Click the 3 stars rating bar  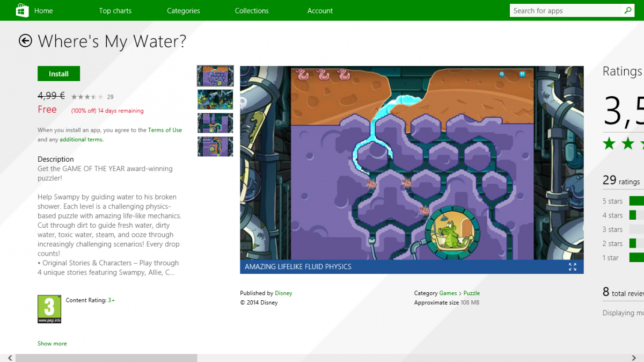tap(636, 229)
